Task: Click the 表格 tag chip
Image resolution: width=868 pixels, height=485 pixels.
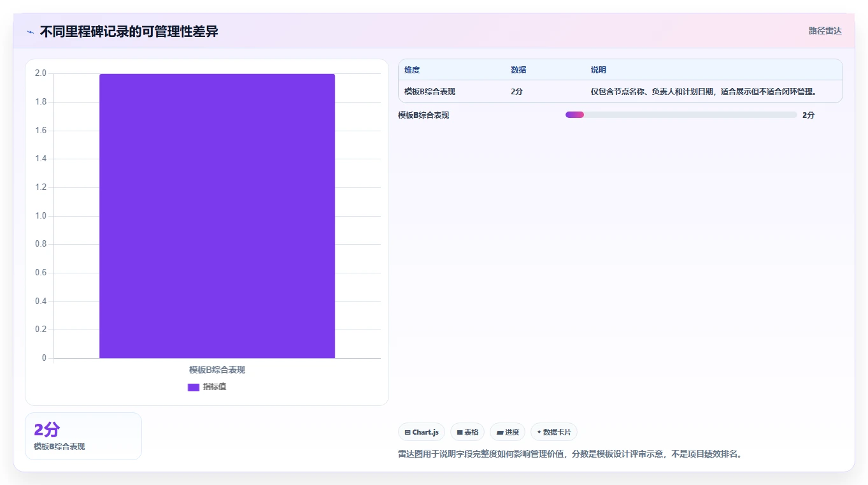Action: tap(467, 432)
